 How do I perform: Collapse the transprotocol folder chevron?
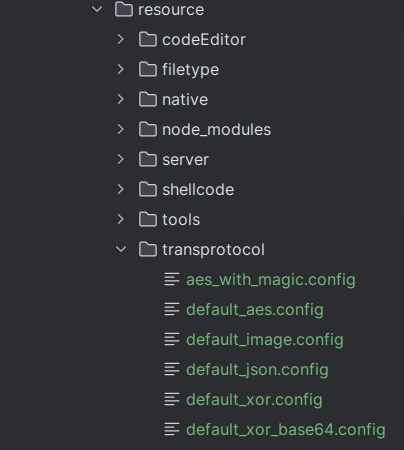(121, 249)
